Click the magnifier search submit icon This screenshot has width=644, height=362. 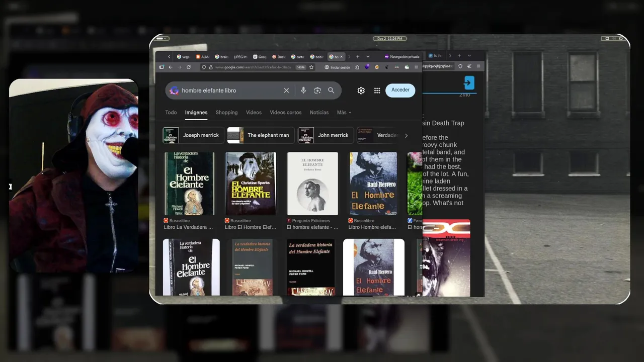(x=331, y=90)
